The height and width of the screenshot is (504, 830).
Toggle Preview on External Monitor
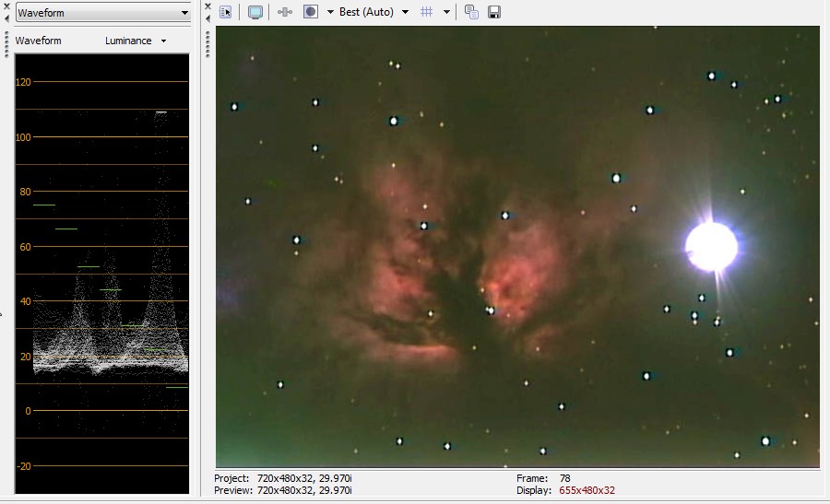(255, 12)
